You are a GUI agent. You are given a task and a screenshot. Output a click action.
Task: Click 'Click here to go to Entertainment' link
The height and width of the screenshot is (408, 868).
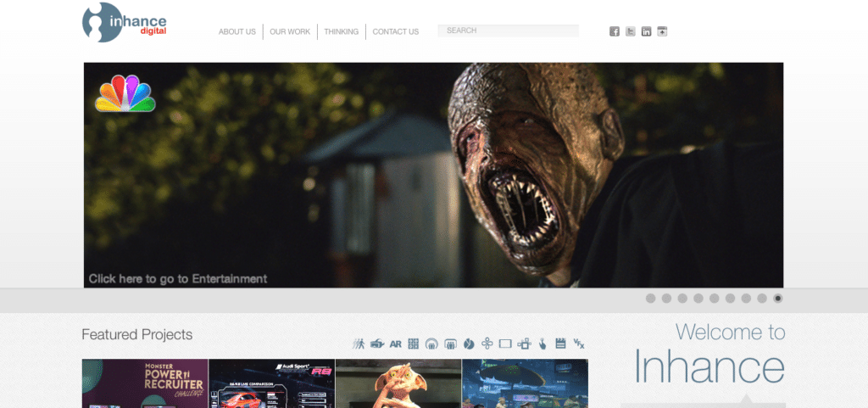pyautogui.click(x=178, y=279)
